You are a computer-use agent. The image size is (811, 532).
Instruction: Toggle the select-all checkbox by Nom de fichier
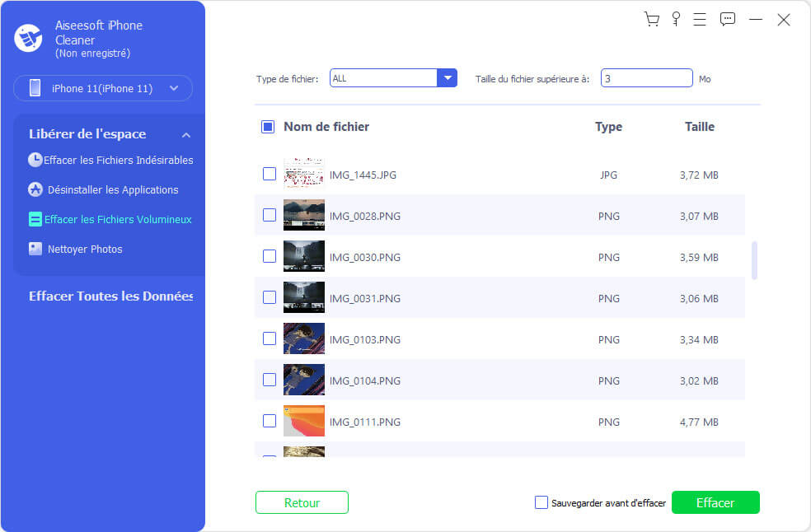(268, 127)
